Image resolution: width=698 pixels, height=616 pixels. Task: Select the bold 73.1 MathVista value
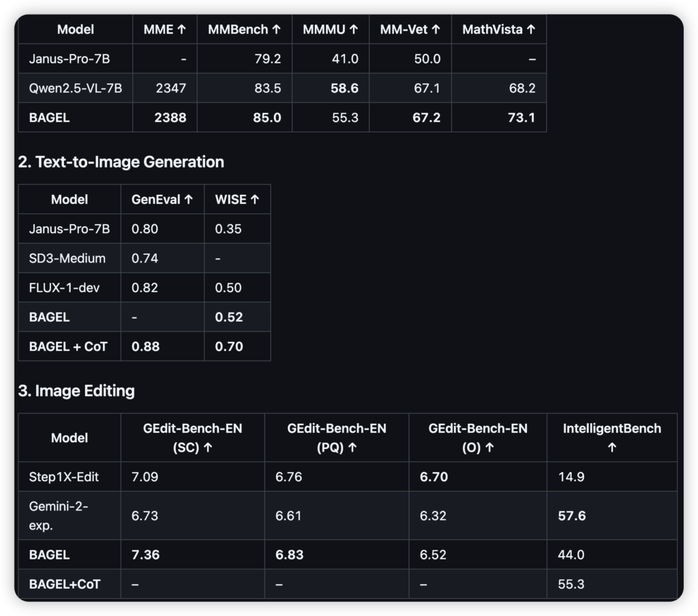tap(521, 117)
